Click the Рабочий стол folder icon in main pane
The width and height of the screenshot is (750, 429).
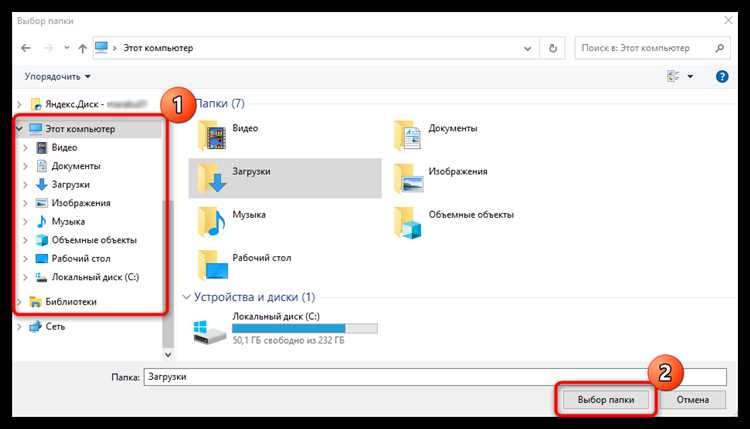point(213,264)
